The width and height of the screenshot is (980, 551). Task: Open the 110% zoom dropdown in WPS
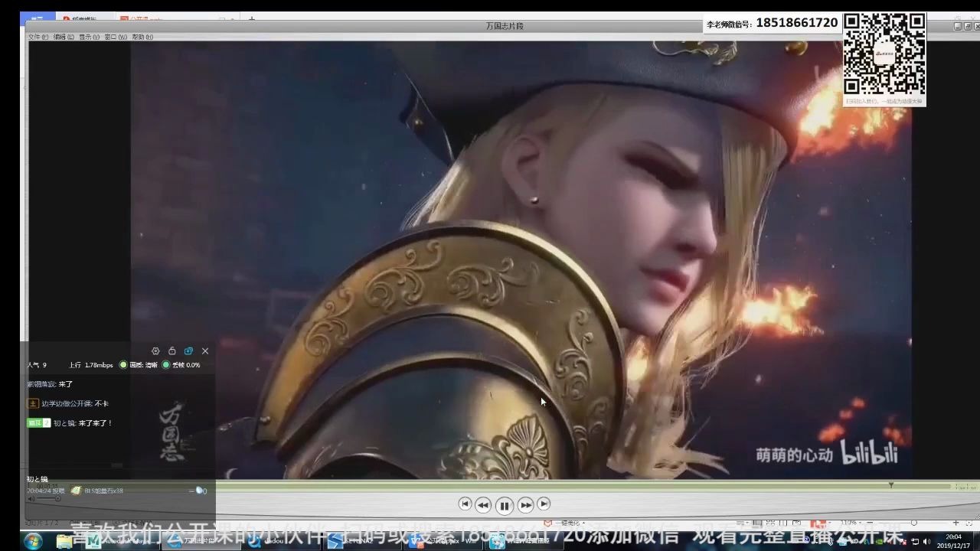tap(851, 523)
